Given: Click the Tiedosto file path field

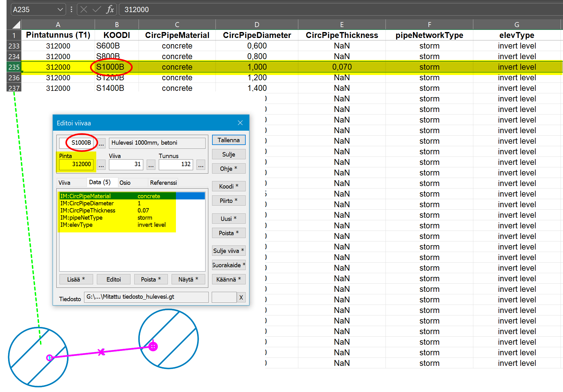Looking at the screenshot, I should pyautogui.click(x=146, y=297).
